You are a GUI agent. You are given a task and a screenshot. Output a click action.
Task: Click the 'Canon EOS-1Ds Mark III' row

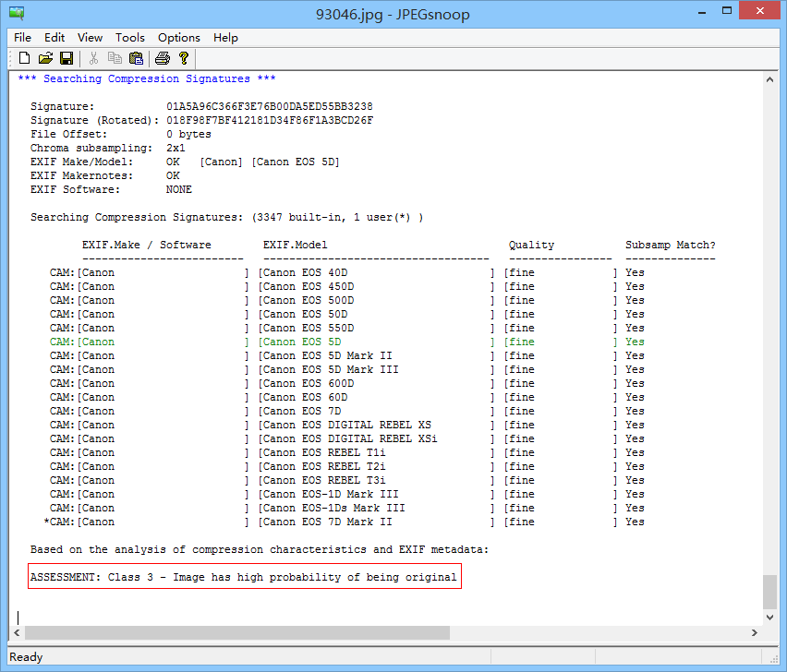tap(346, 508)
